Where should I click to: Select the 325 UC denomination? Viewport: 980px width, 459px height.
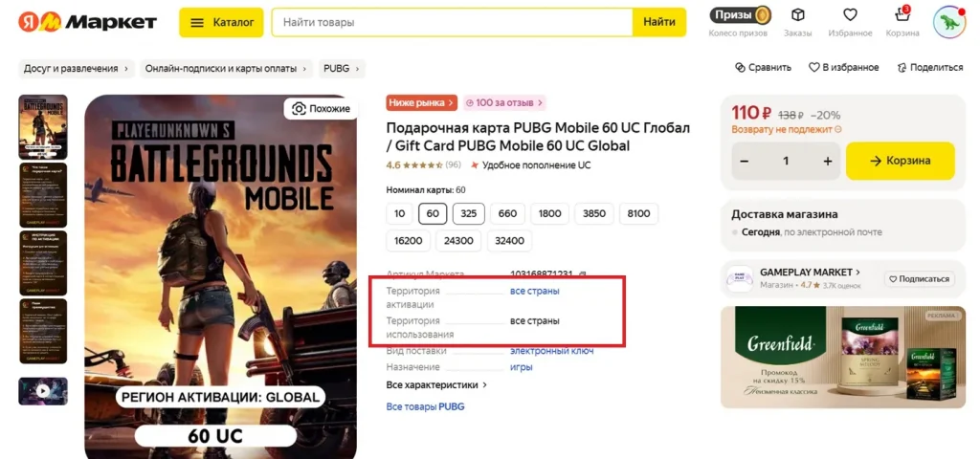point(469,214)
